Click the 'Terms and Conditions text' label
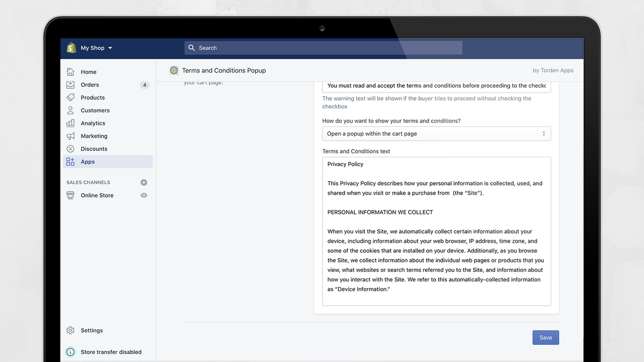 point(356,151)
